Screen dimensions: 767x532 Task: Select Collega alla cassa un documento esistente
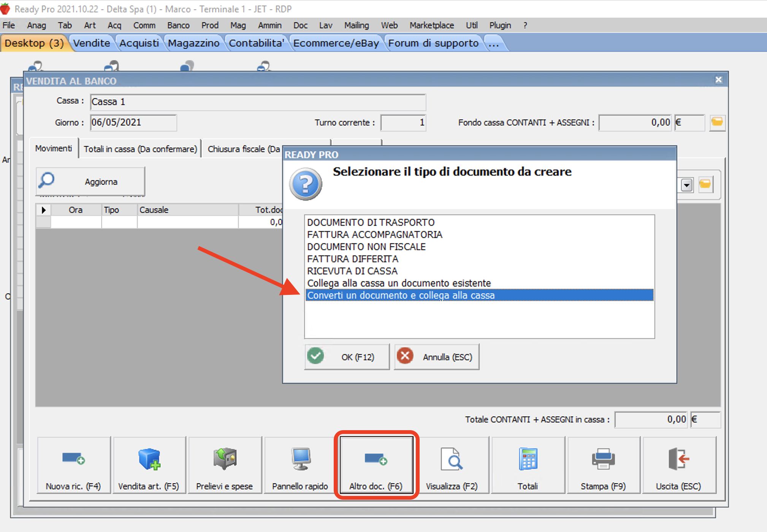[x=479, y=283]
